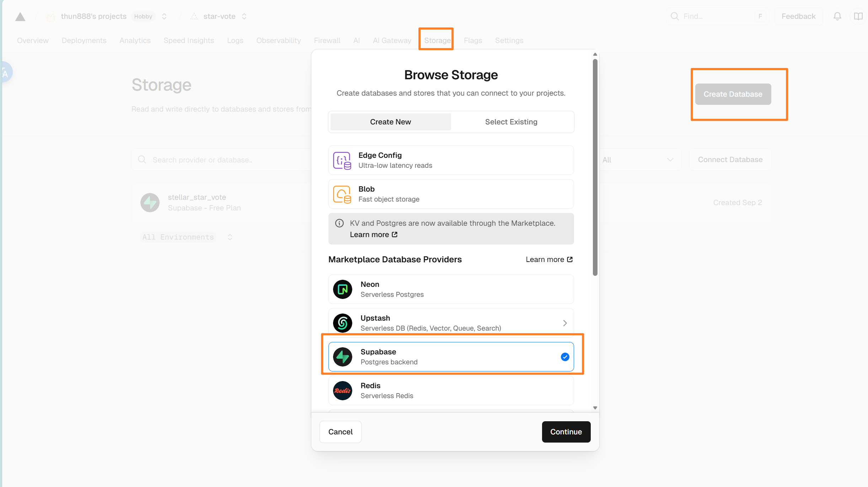Open the Logs tab
The image size is (868, 487).
pos(235,41)
